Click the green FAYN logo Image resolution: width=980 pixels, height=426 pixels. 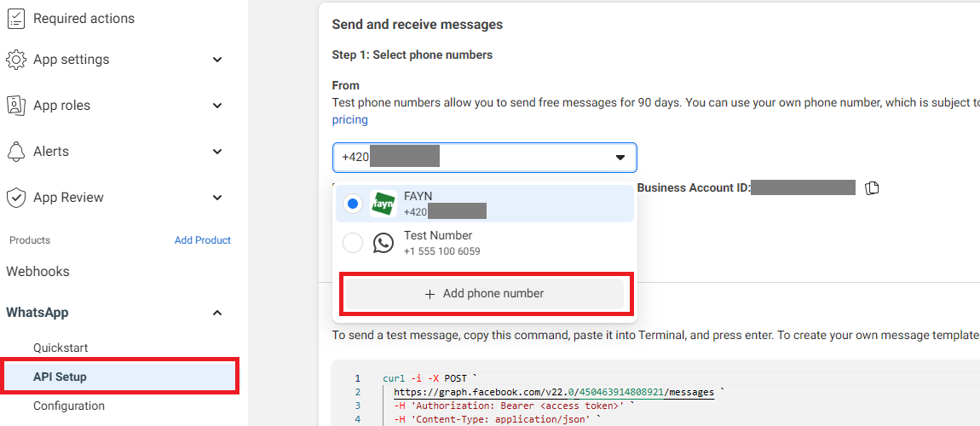pyautogui.click(x=384, y=204)
